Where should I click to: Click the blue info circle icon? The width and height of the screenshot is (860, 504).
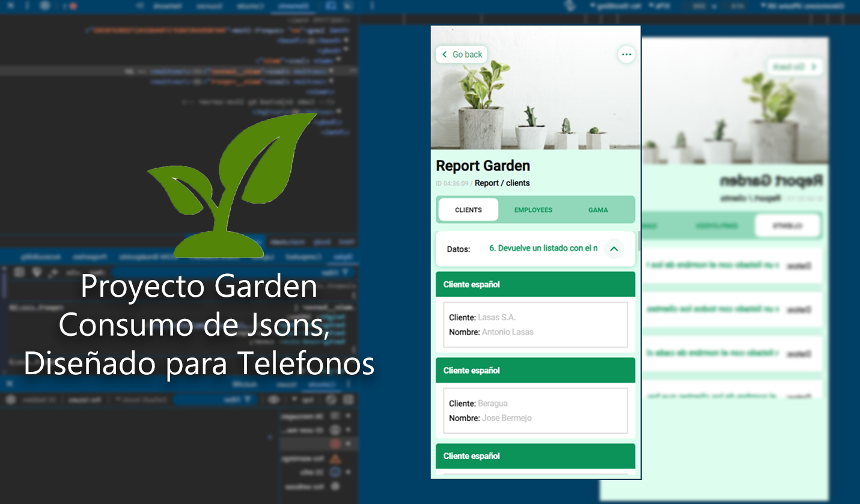click(335, 472)
